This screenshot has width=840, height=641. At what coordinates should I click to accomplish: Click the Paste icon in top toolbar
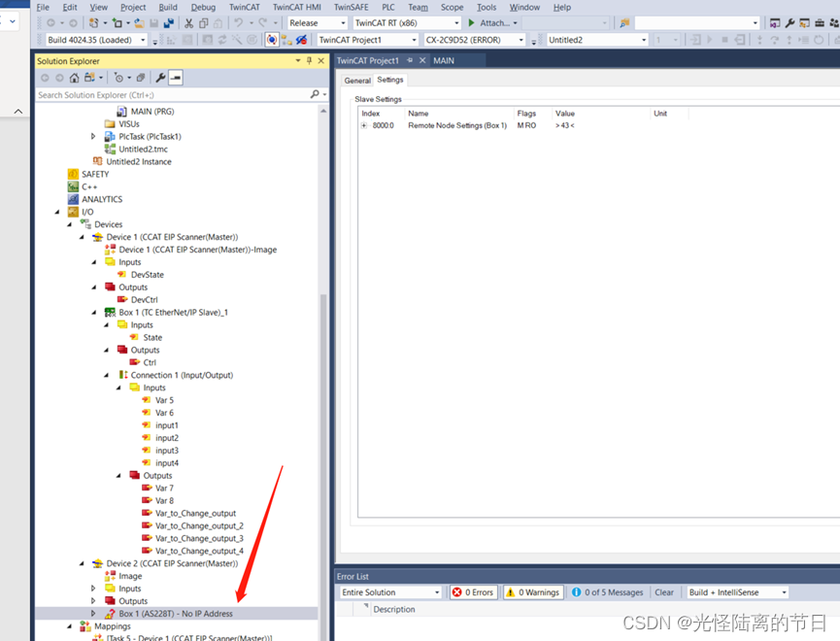218,23
